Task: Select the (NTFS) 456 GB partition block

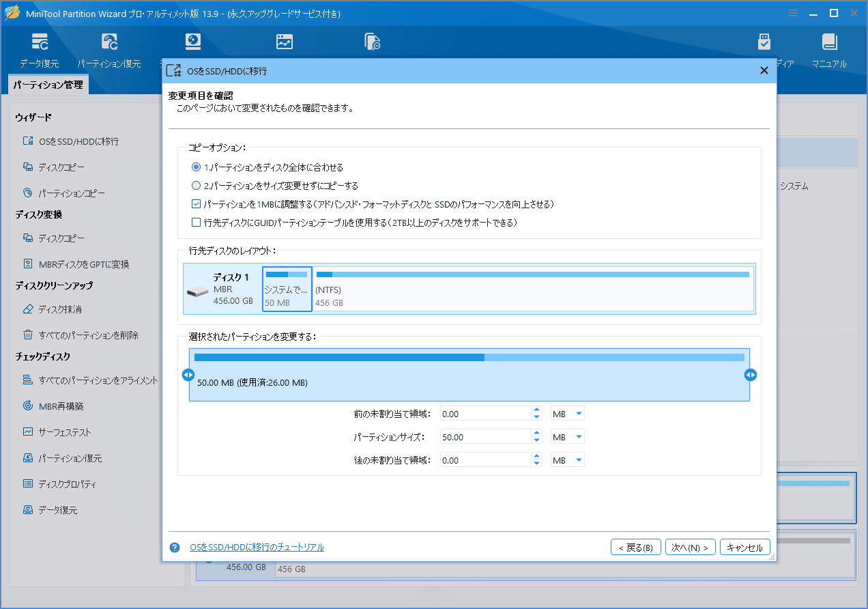Action: click(534, 289)
